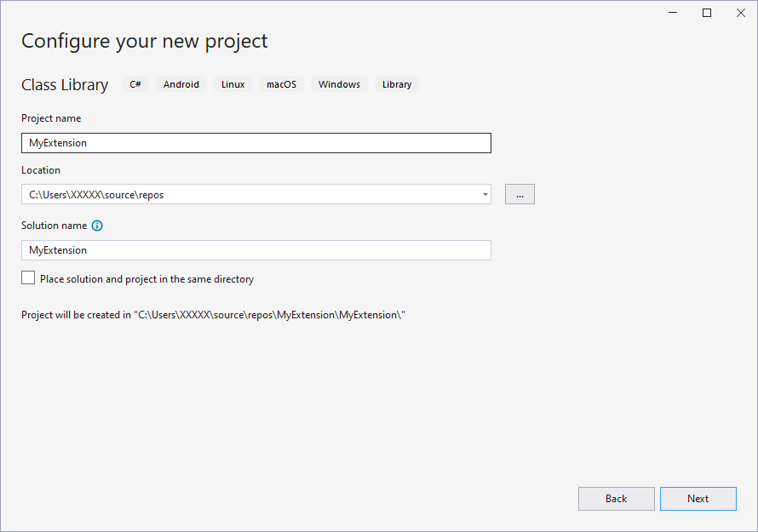Click the C# tag
758x532 pixels.
click(x=135, y=84)
